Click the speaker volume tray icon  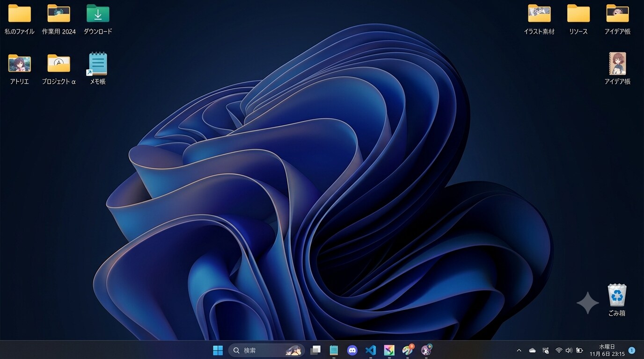point(569,350)
